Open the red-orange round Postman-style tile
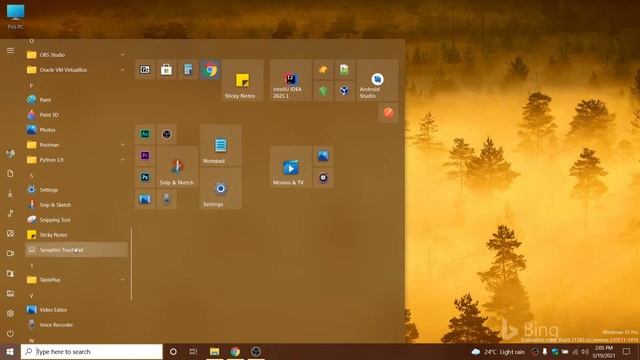The height and width of the screenshot is (360, 640). point(388,113)
